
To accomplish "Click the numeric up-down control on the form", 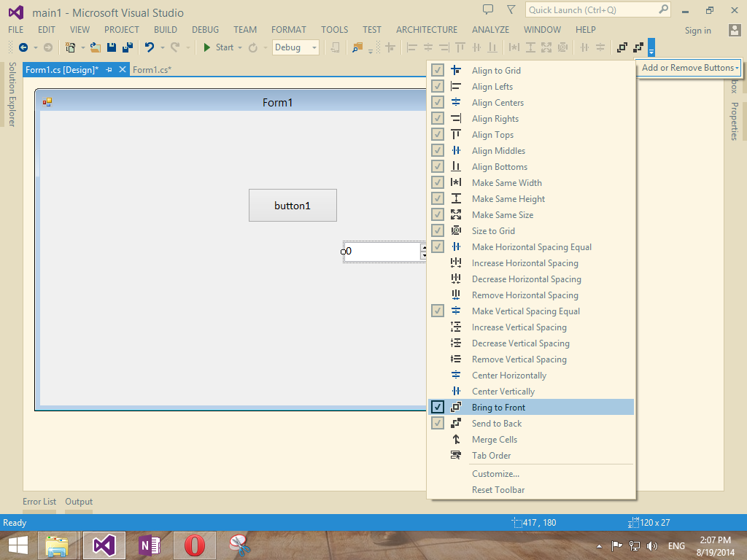I will tap(385, 252).
